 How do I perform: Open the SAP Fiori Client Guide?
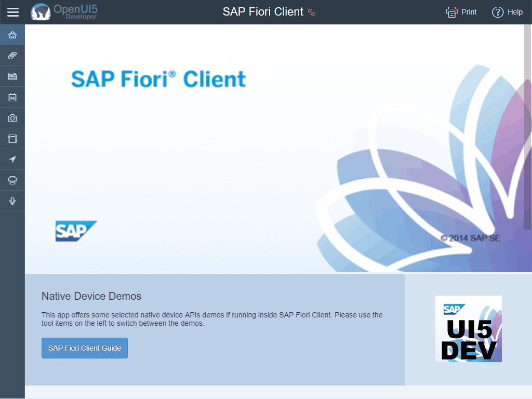point(85,348)
